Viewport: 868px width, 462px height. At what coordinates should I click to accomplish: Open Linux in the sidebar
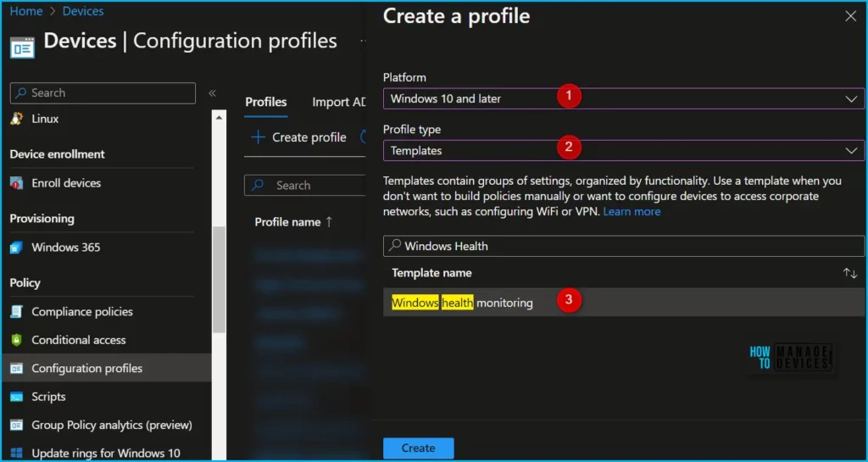(x=45, y=119)
